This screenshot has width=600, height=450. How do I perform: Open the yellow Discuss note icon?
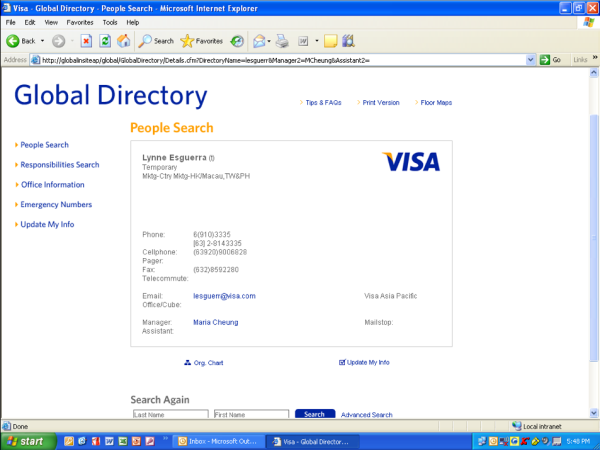[331, 41]
